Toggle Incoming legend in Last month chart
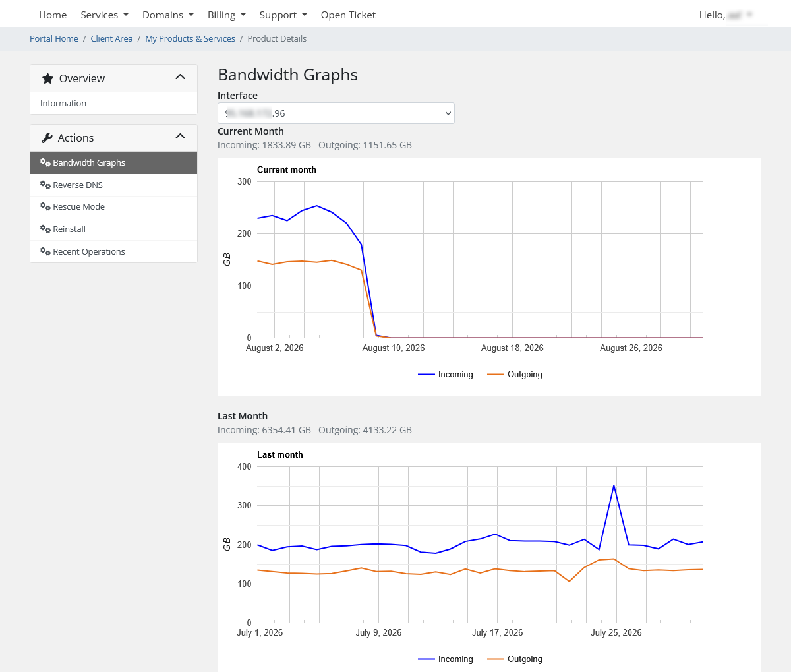The height and width of the screenshot is (672, 791). pos(446,659)
